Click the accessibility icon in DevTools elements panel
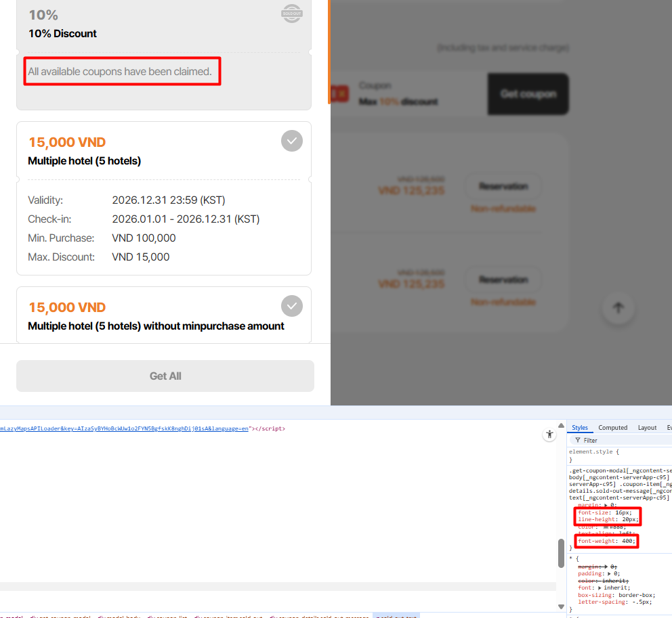The image size is (672, 618). pyautogui.click(x=549, y=435)
